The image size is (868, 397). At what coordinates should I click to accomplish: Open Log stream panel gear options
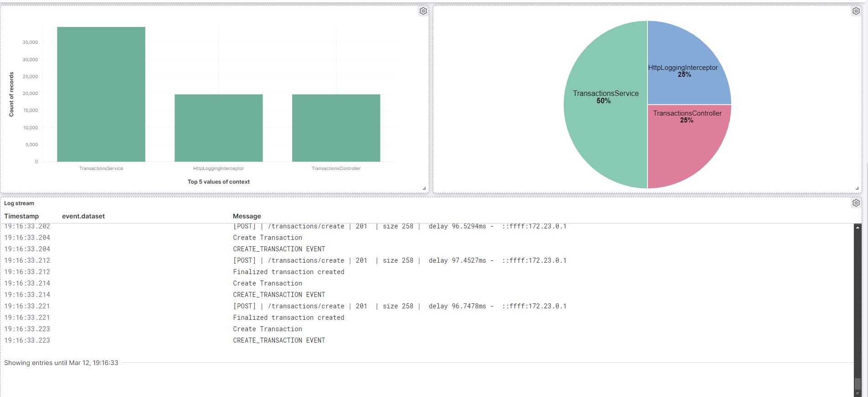click(856, 203)
